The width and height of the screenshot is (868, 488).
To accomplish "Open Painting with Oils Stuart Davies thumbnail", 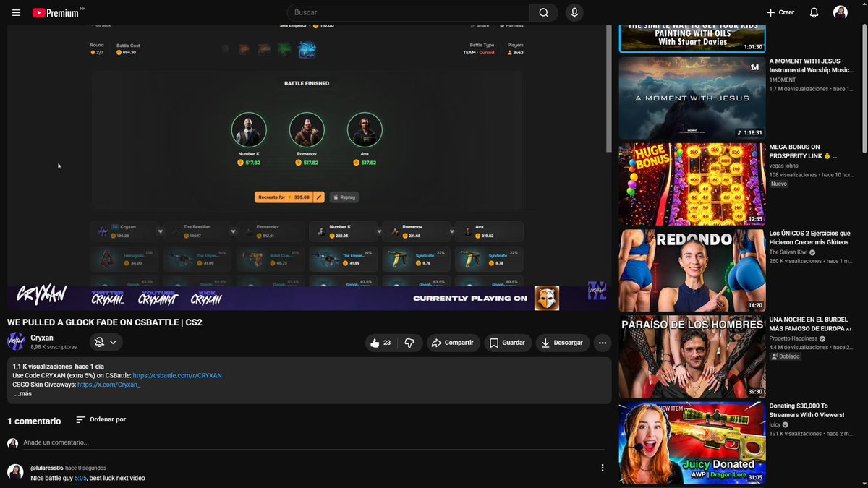I will tap(692, 38).
